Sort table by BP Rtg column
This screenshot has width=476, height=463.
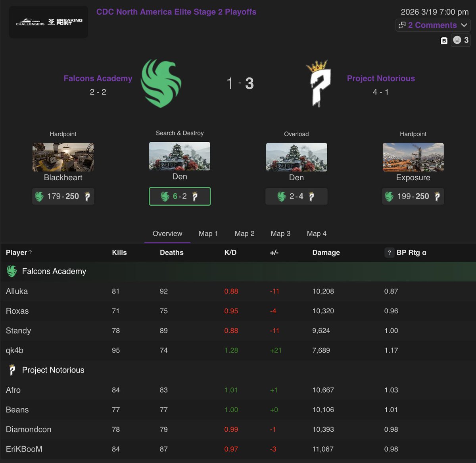[411, 253]
